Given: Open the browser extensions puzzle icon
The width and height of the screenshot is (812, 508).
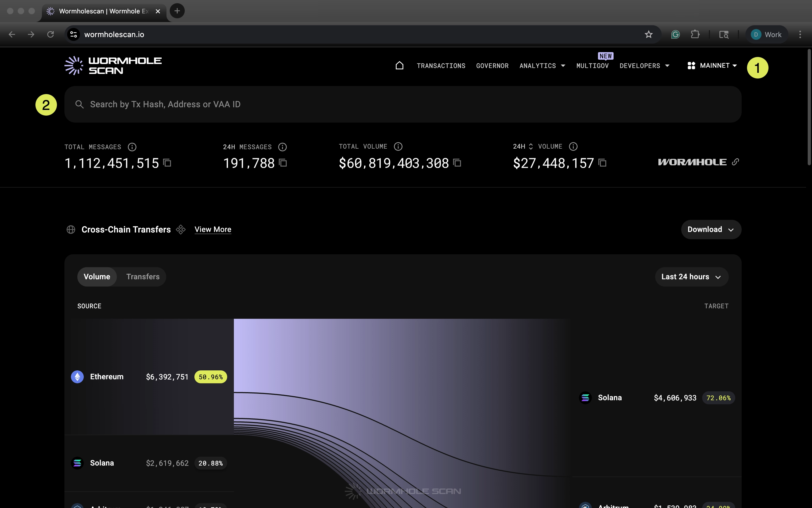Looking at the screenshot, I should 695,34.
